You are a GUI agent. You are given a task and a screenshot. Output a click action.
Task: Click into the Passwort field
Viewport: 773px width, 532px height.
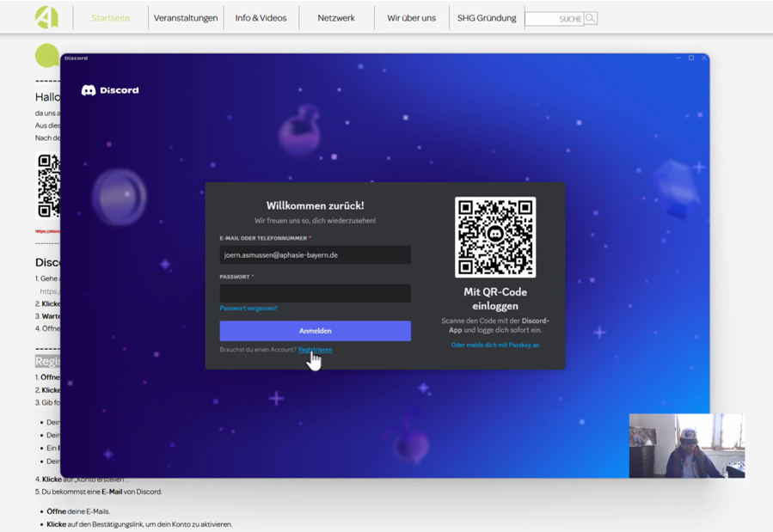pyautogui.click(x=315, y=293)
